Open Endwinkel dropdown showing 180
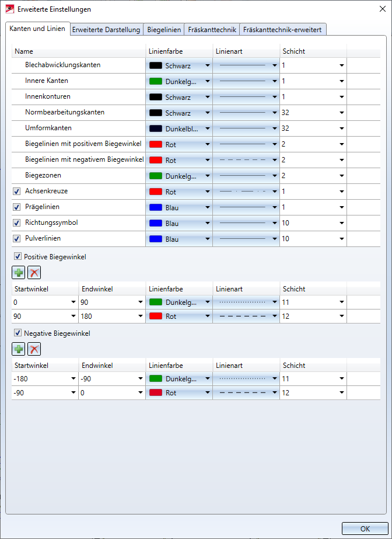 (x=141, y=316)
